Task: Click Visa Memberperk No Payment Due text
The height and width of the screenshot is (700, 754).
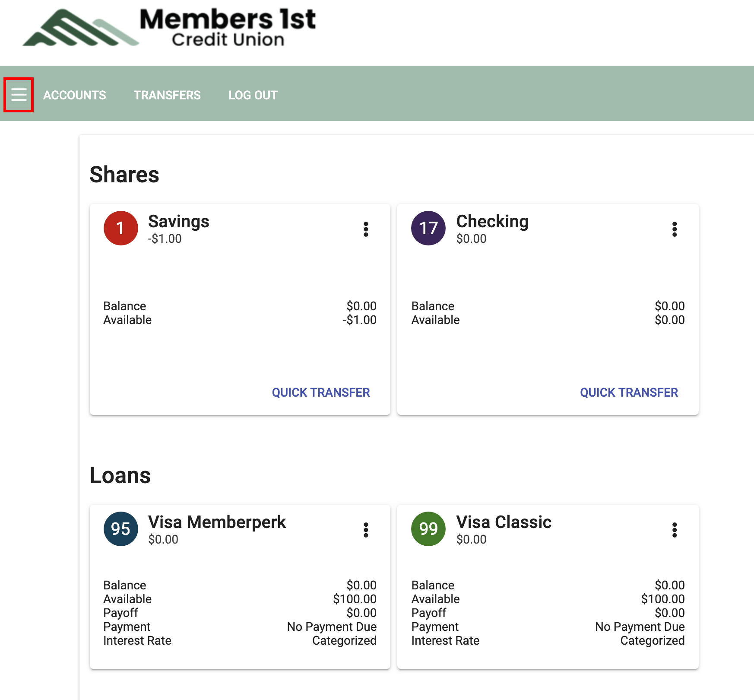Action: tap(332, 627)
